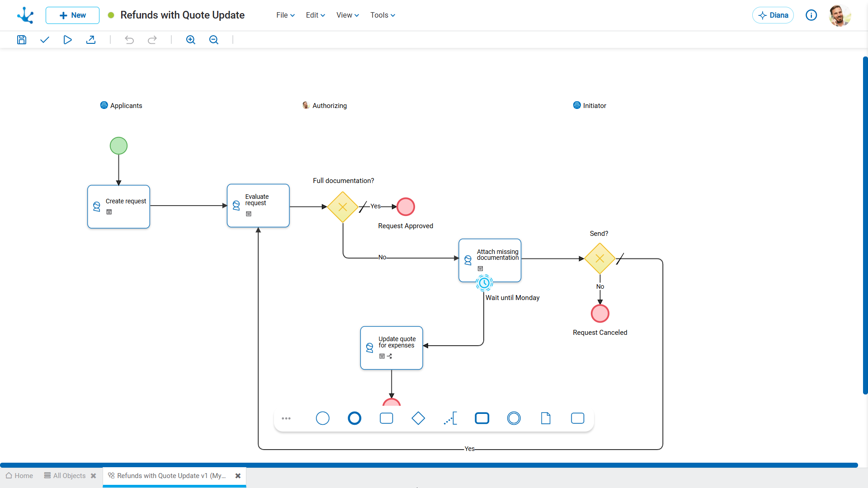Open the File menu dropdown
Viewport: 868px width, 488px height.
[286, 15]
